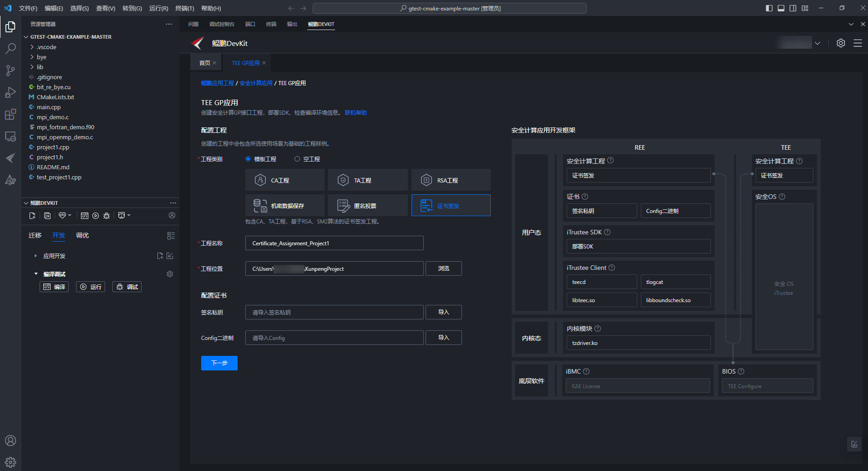
Task: Click the 编译 button in sidebar
Action: [54, 287]
